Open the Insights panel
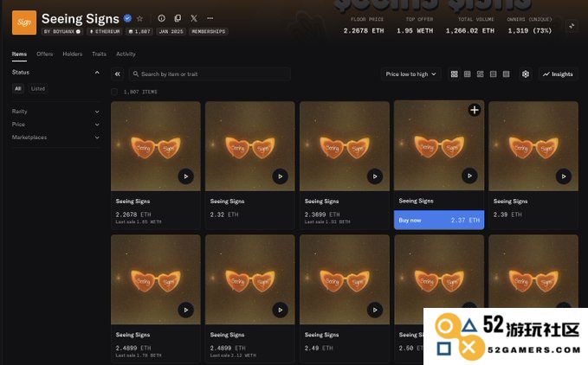 coord(558,74)
